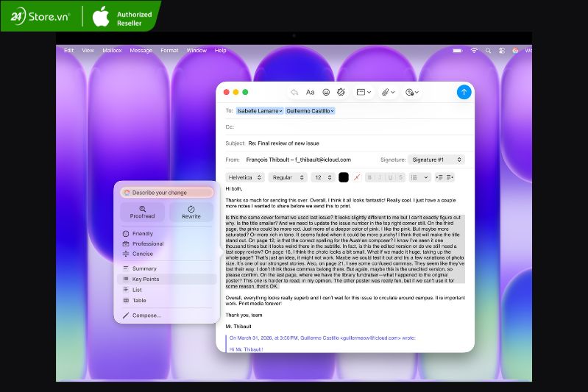Image resolution: width=588 pixels, height=392 pixels.
Task: Click the paperclip attachment icon
Action: click(x=386, y=93)
